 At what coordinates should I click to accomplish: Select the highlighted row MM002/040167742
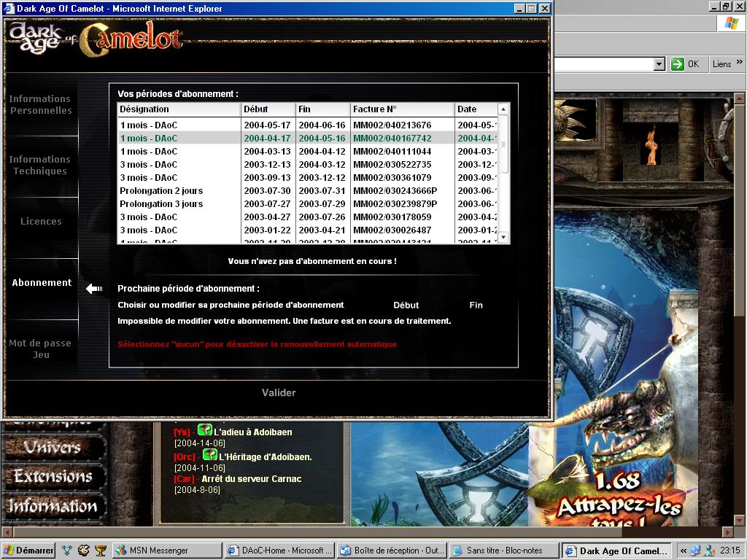[x=308, y=138]
